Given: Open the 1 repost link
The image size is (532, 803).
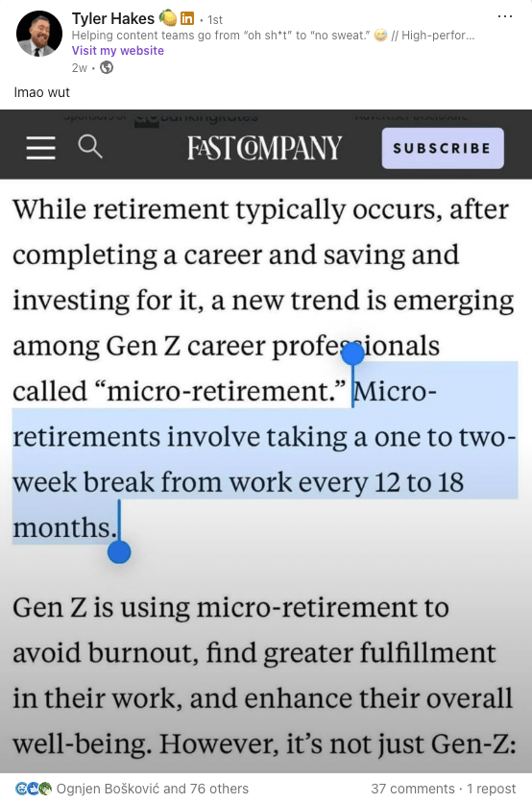Looking at the screenshot, I should [x=492, y=789].
